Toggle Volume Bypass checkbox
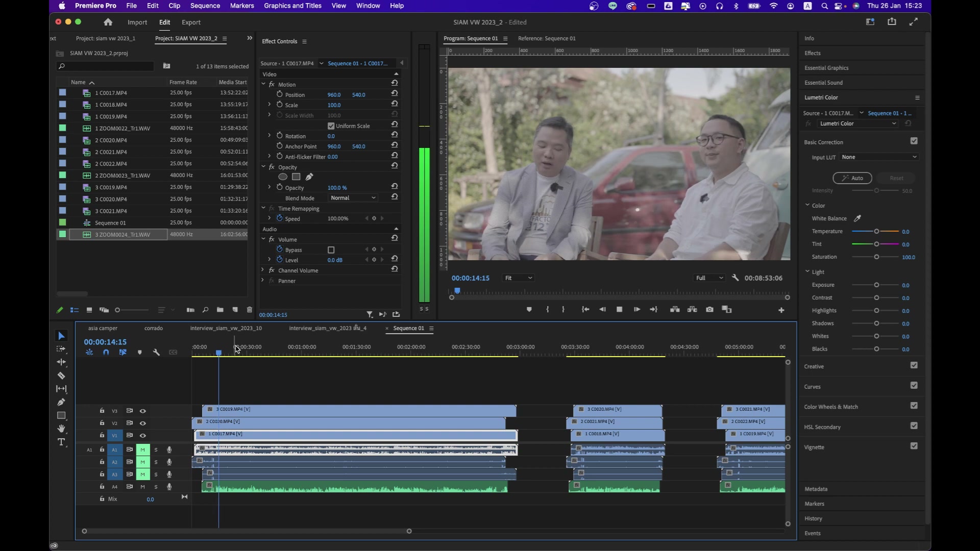The image size is (980, 551). click(331, 249)
